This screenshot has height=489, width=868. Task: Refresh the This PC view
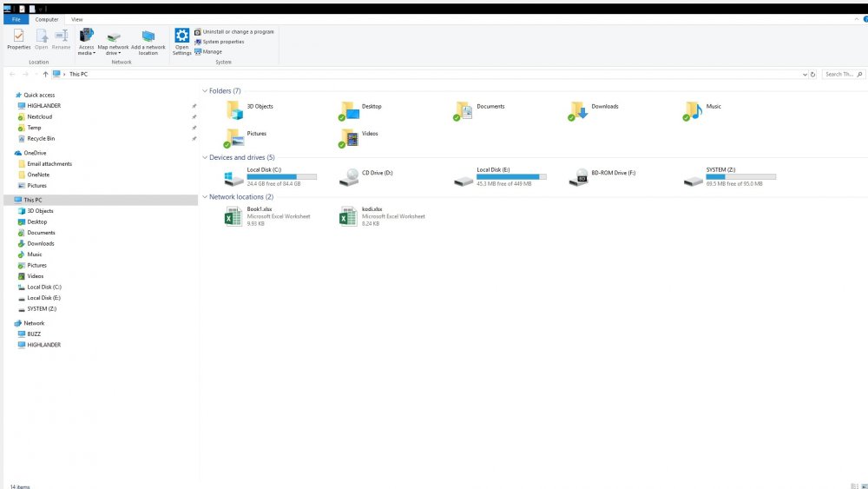[x=812, y=74]
